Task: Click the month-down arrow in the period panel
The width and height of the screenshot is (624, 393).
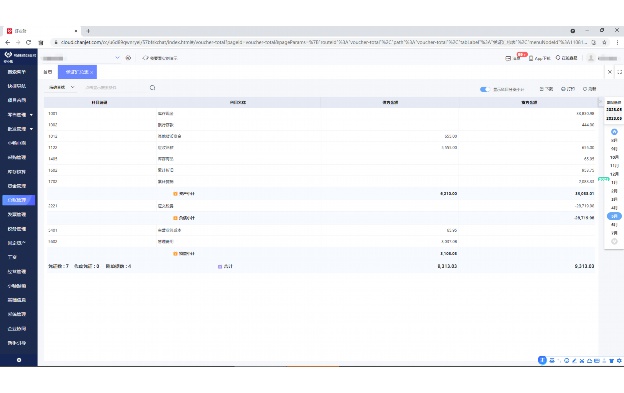Action: point(614,241)
